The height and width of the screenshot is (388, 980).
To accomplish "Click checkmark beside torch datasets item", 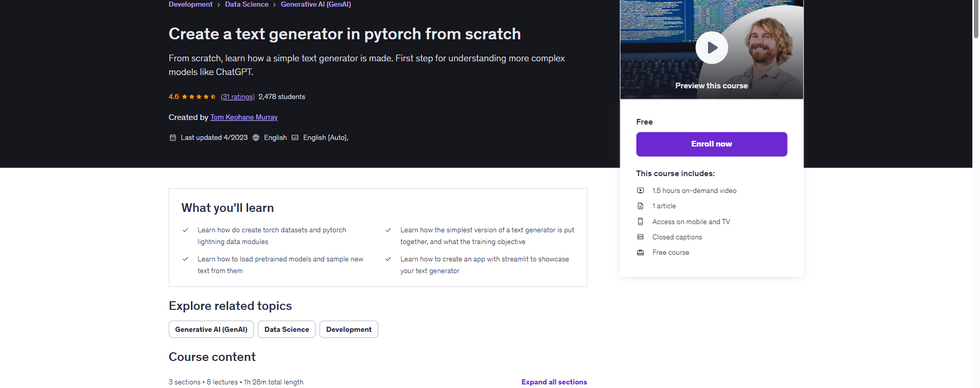I will [185, 230].
